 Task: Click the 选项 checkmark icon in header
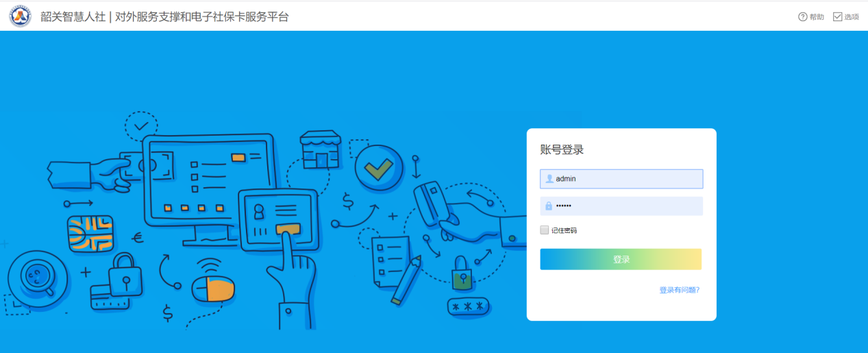pos(837,16)
